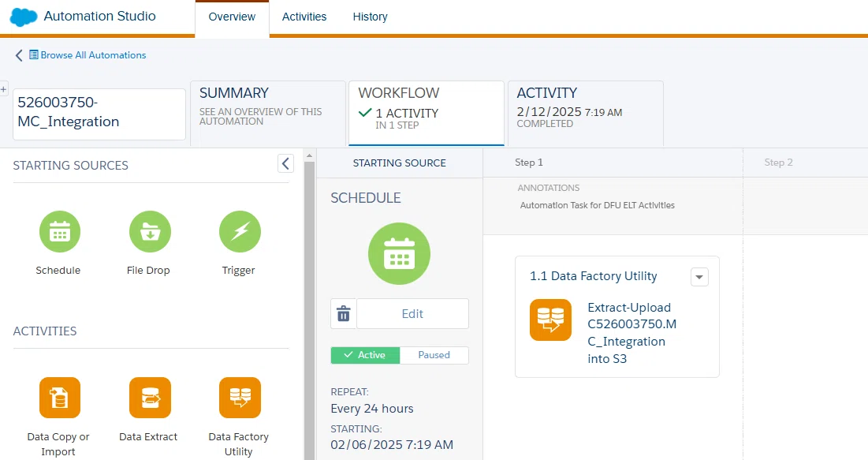Switch to the History tab
Viewport: 868px width, 460px height.
click(370, 17)
